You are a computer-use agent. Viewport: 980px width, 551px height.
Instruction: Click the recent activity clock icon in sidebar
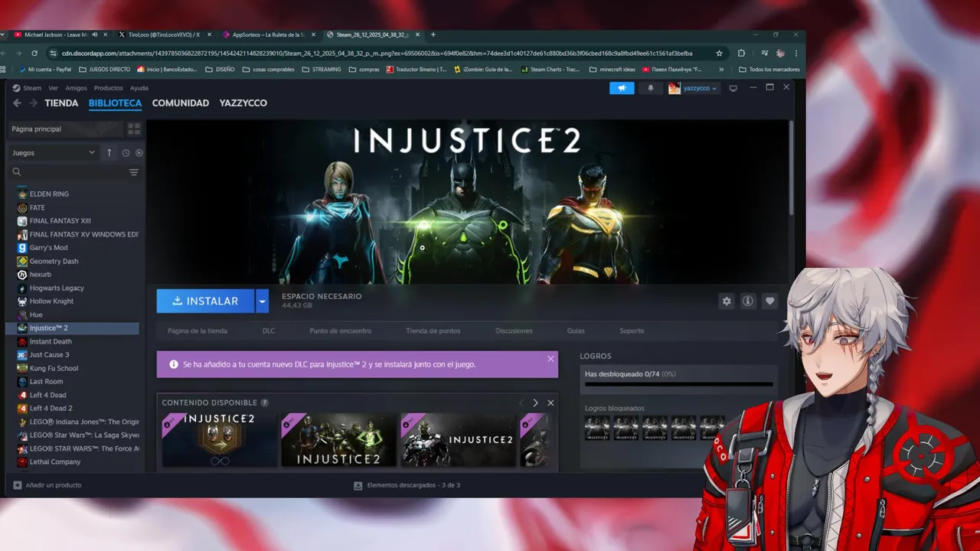[x=126, y=153]
